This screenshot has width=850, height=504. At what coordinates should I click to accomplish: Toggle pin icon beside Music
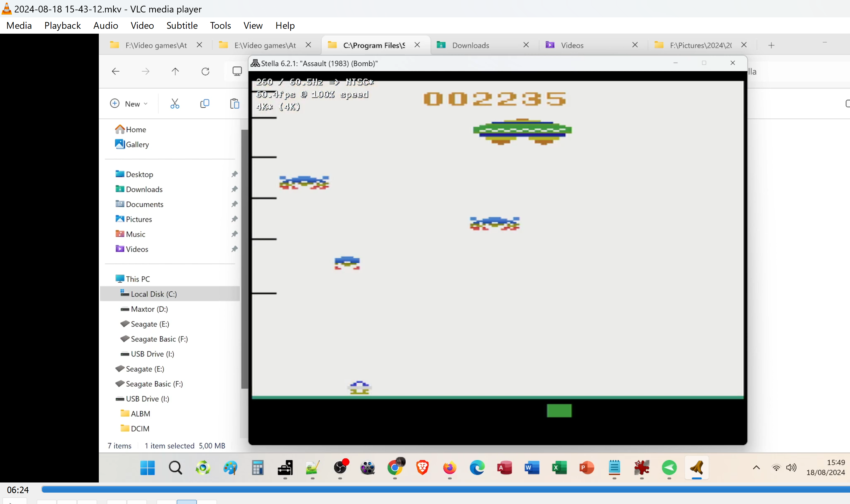(234, 234)
